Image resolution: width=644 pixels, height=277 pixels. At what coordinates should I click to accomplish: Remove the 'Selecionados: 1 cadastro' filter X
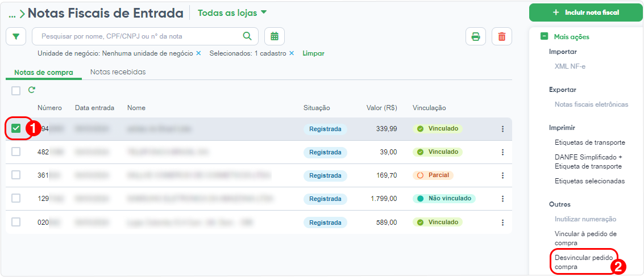pyautogui.click(x=292, y=53)
